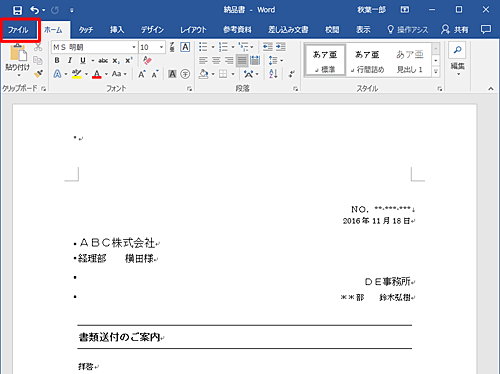Toggle Bold formatting
The image size is (500, 374).
(x=57, y=60)
